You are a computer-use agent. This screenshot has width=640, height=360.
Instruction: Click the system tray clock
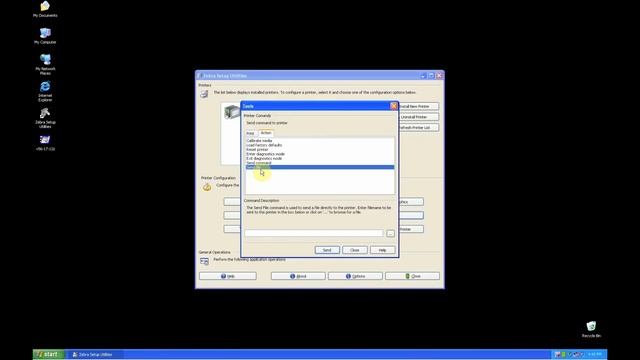pos(595,354)
